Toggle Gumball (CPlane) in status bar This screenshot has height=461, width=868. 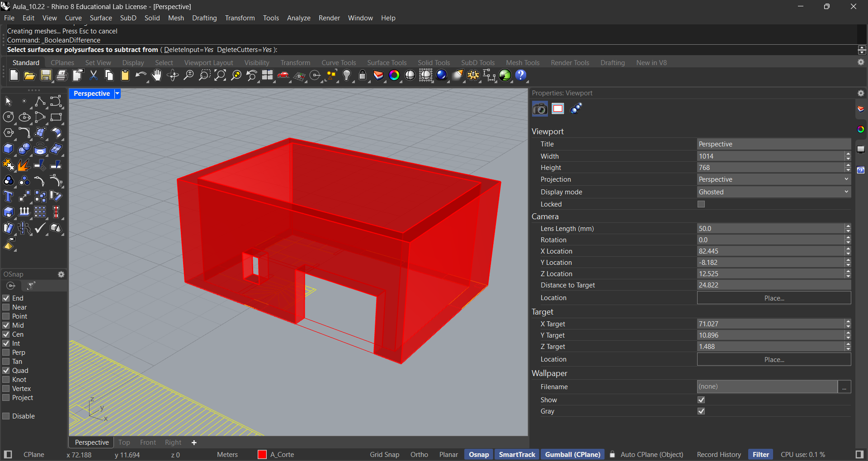[x=573, y=455]
